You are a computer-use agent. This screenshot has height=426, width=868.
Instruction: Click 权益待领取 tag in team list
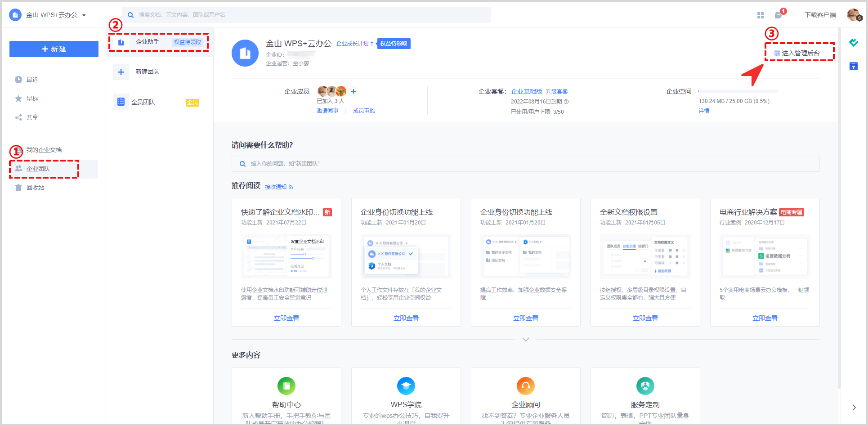pos(188,42)
